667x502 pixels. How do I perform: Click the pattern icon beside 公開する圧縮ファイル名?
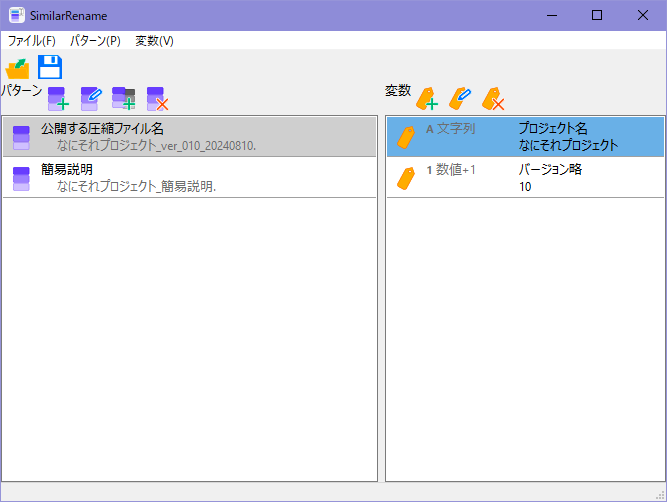[21, 138]
